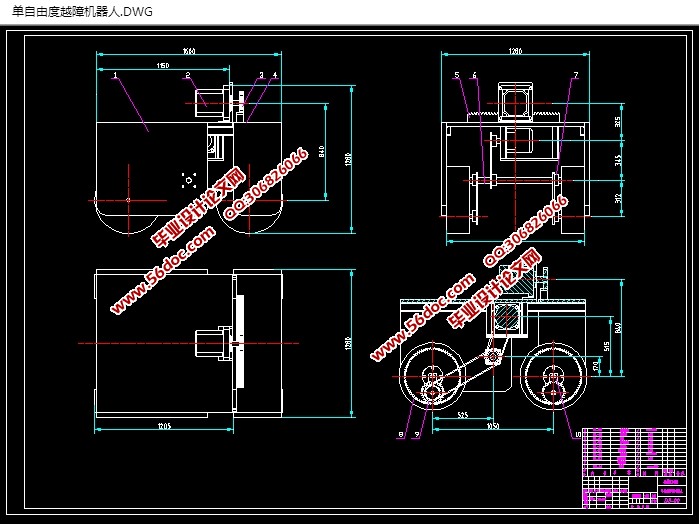Select part callout number 1

[x=116, y=75]
